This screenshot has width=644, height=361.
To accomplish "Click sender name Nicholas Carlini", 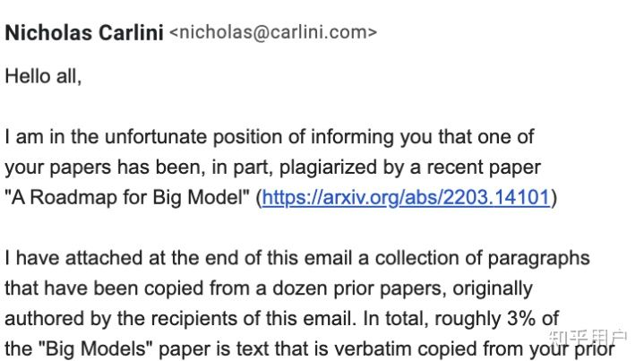I will point(84,33).
